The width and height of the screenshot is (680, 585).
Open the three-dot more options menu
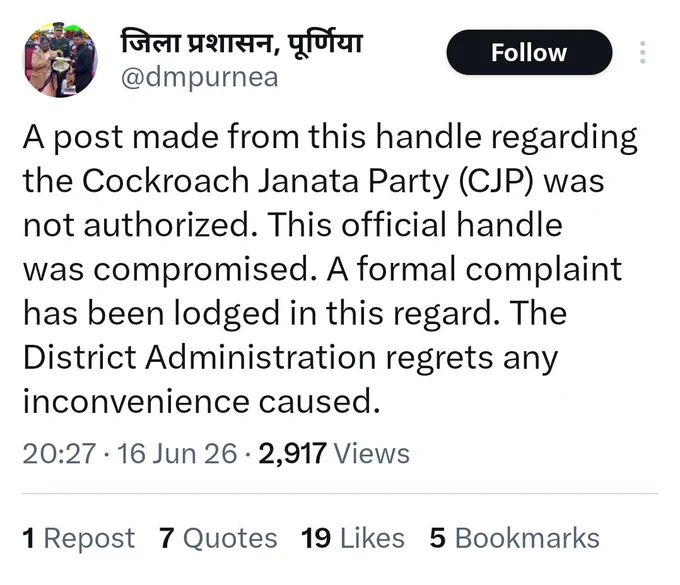pyautogui.click(x=643, y=52)
